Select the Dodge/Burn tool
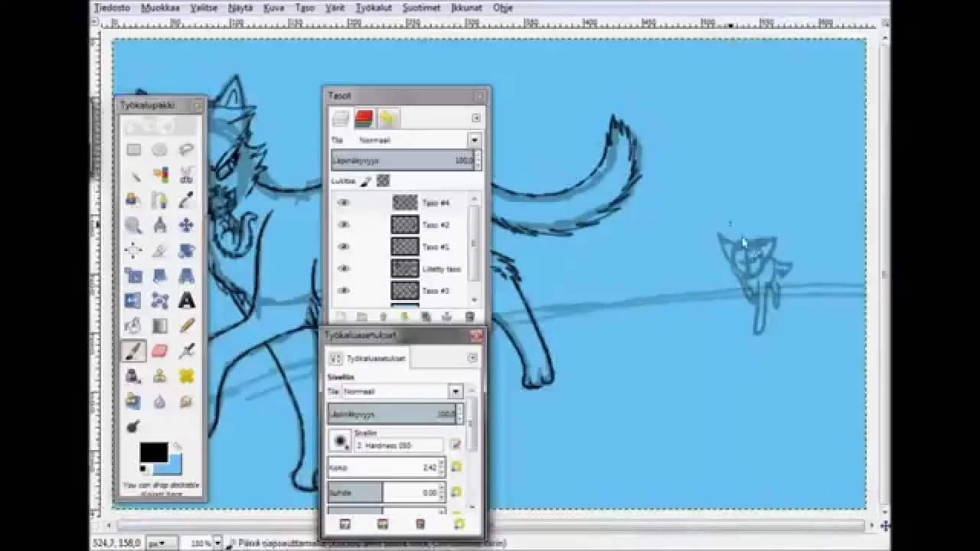Image resolution: width=980 pixels, height=551 pixels. (134, 426)
